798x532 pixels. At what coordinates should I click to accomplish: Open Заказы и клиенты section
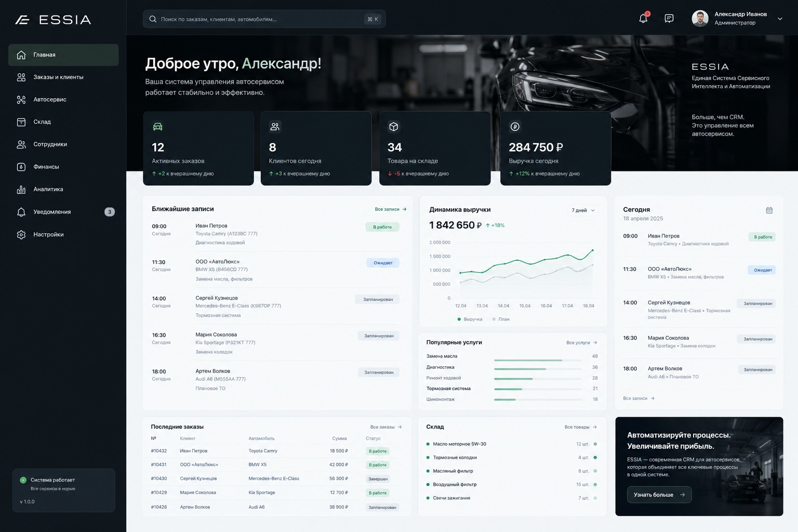(x=63, y=77)
